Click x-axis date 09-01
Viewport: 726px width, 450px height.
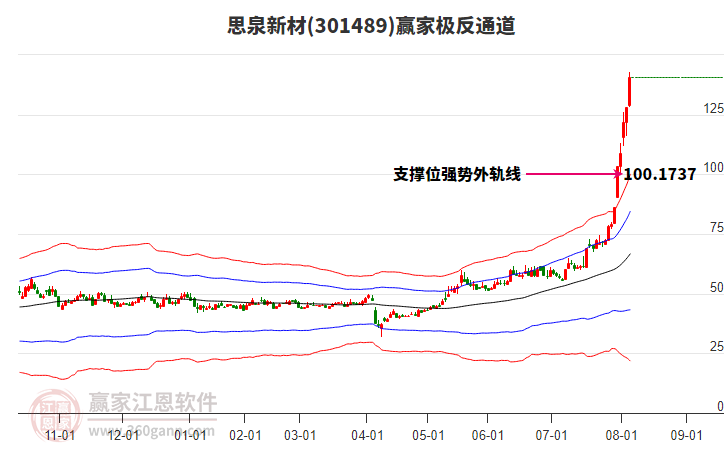pyautogui.click(x=687, y=436)
